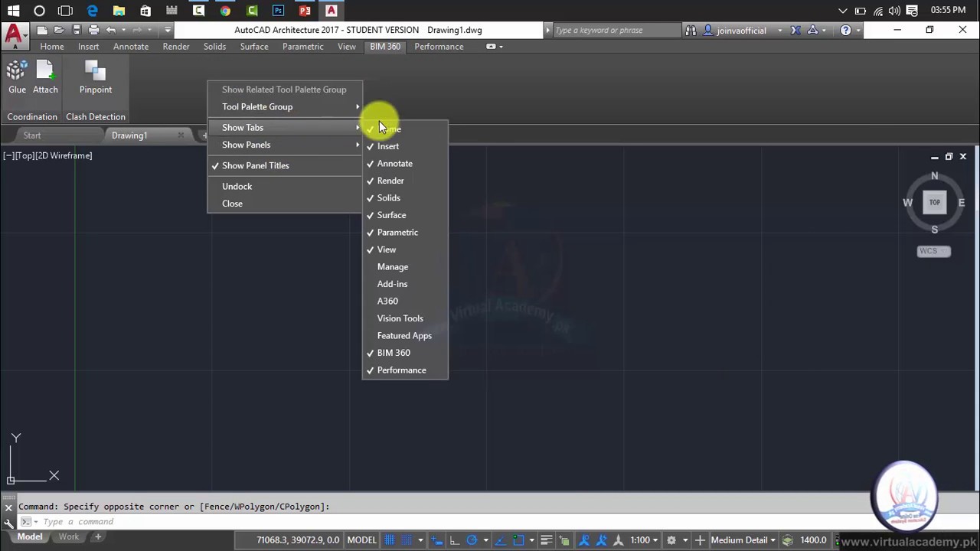This screenshot has width=980, height=551.
Task: Open the Help question mark icon
Action: tap(845, 31)
